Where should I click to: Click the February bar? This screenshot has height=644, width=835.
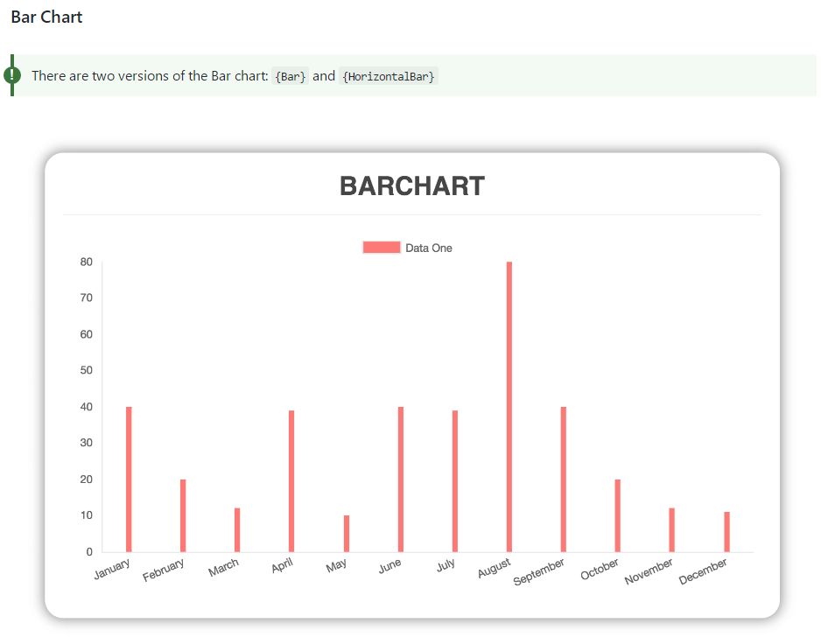(x=183, y=515)
